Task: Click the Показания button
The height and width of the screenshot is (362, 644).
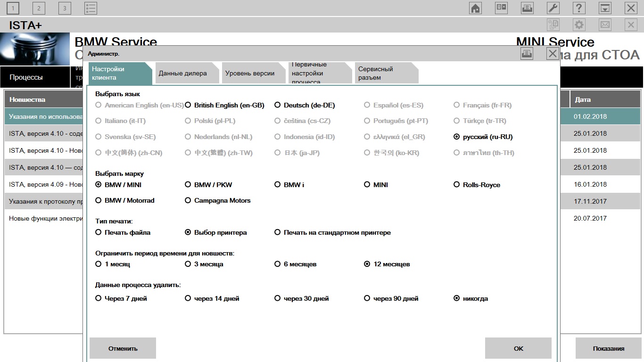Action: [x=608, y=348]
